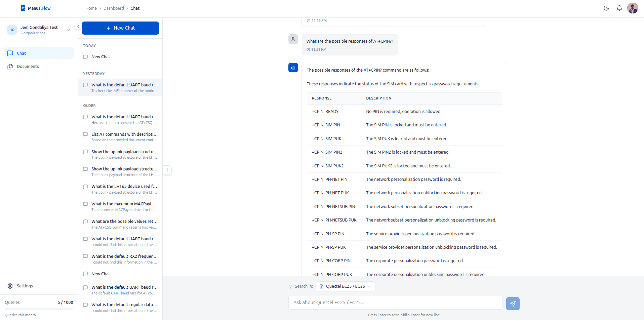Expand the organizations dropdown for Jeel Gondaliya Test

(x=68, y=30)
